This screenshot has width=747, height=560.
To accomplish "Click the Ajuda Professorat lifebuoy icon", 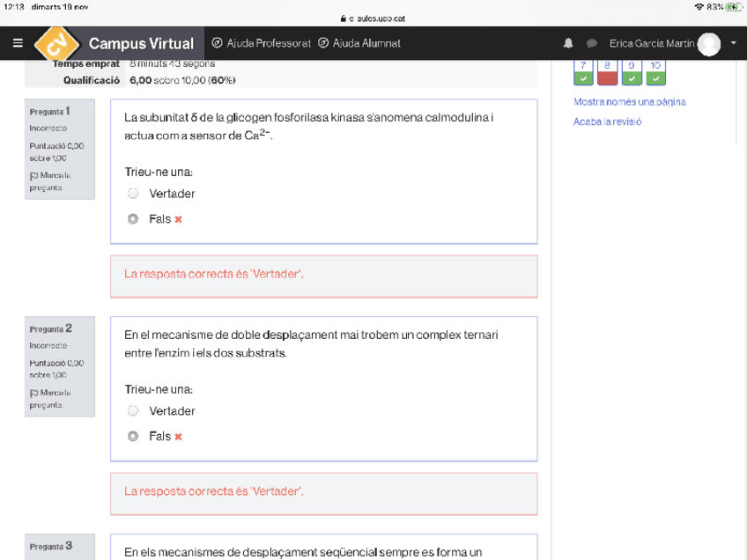I will click(217, 43).
